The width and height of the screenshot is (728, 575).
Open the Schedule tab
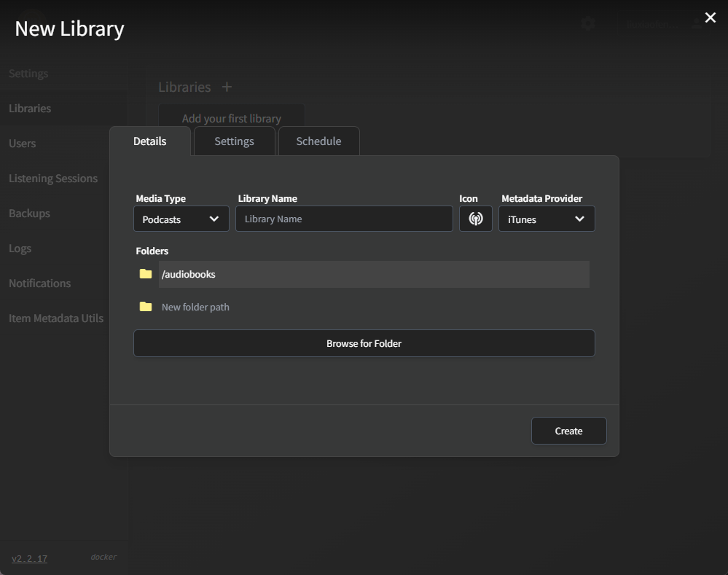(x=319, y=141)
